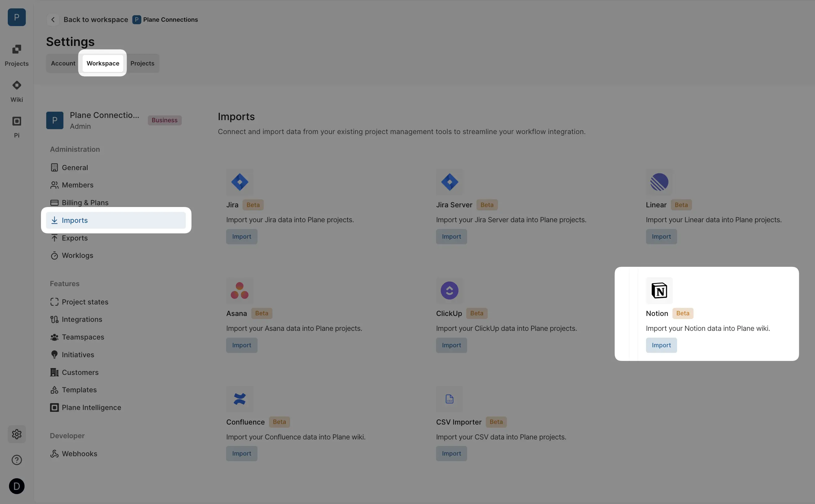The width and height of the screenshot is (815, 504).
Task: Click the Jira Server logo icon
Action: (449, 182)
